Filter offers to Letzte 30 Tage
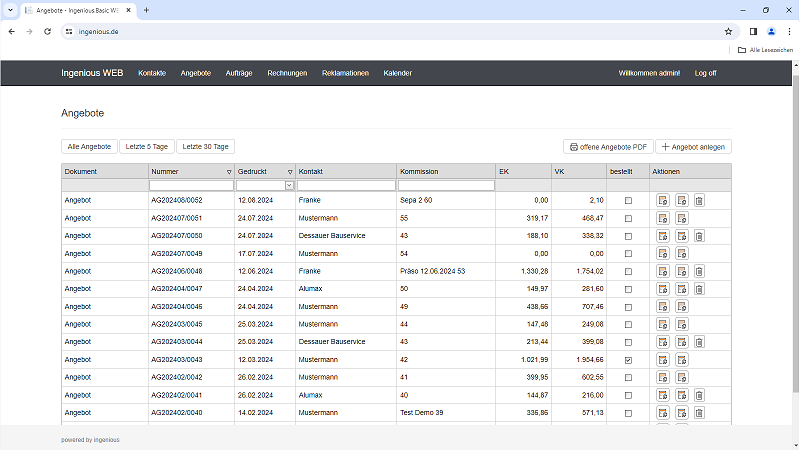800x450 pixels. (x=206, y=146)
